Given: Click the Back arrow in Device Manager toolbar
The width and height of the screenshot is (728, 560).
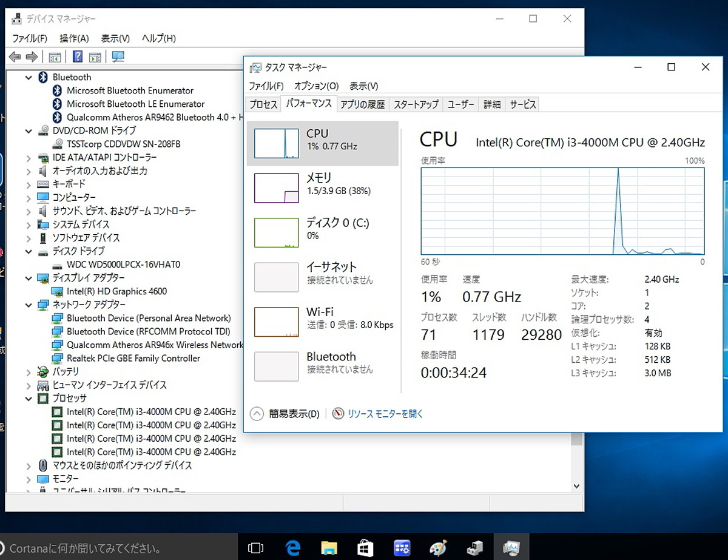Looking at the screenshot, I should (15, 57).
